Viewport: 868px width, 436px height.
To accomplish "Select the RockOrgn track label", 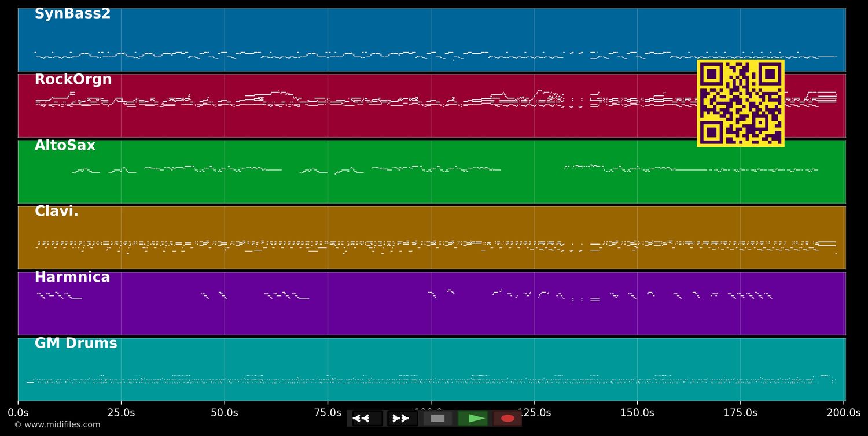I will click(73, 80).
